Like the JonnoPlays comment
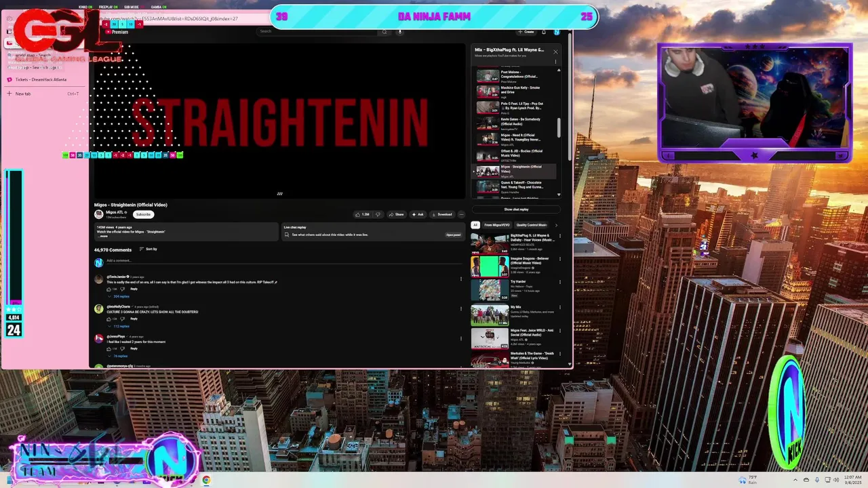Image resolution: width=868 pixels, height=488 pixels. [x=108, y=348]
